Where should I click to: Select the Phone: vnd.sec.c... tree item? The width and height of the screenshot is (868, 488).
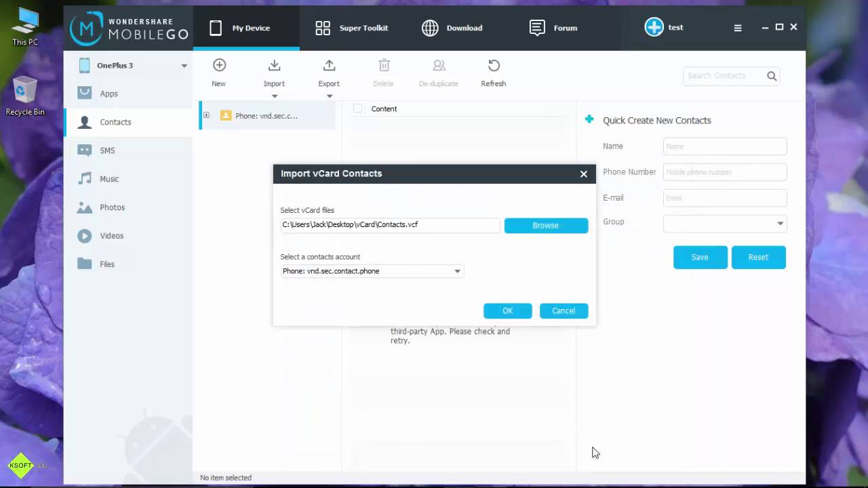point(268,115)
